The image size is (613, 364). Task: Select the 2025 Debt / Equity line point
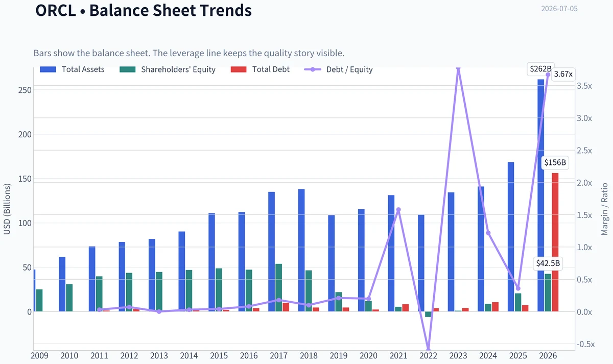click(518, 288)
